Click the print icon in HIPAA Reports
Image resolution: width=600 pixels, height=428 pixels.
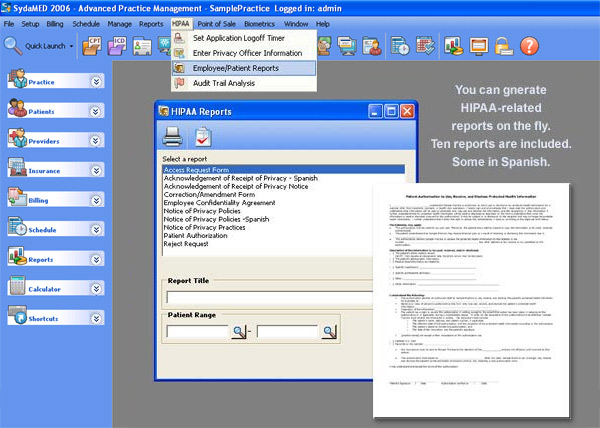[x=173, y=139]
